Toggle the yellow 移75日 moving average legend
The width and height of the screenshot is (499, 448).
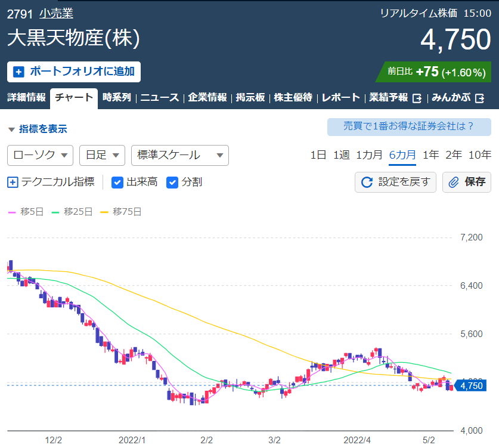coord(121,212)
